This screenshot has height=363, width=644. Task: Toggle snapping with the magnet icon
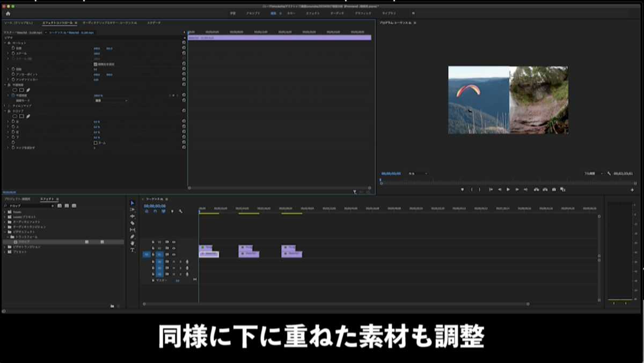(155, 211)
